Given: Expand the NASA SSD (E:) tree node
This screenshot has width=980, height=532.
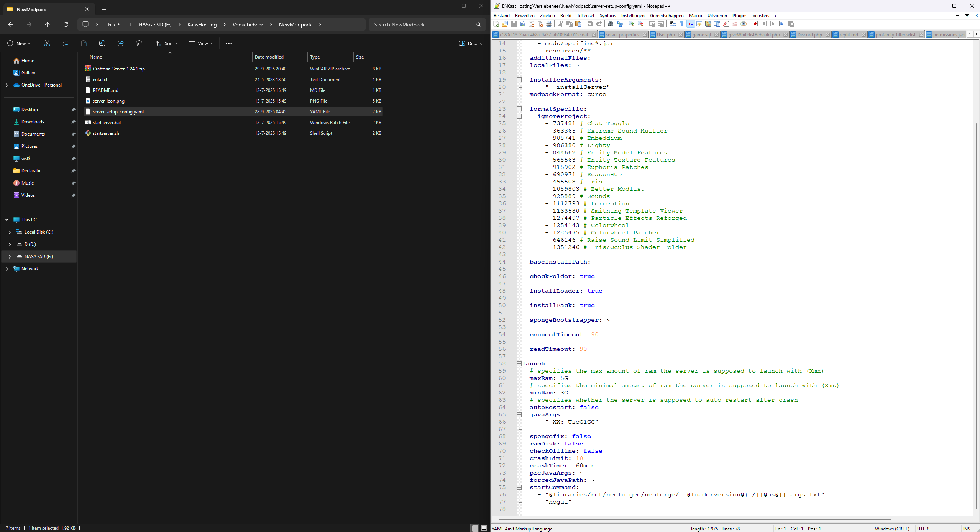Looking at the screenshot, I should [10, 257].
